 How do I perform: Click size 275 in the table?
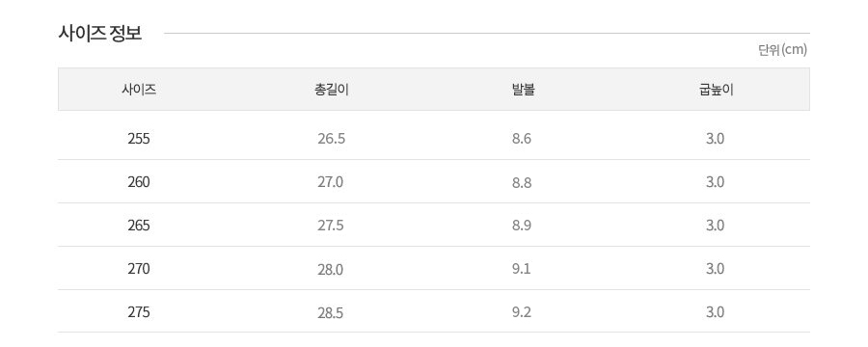point(138,312)
